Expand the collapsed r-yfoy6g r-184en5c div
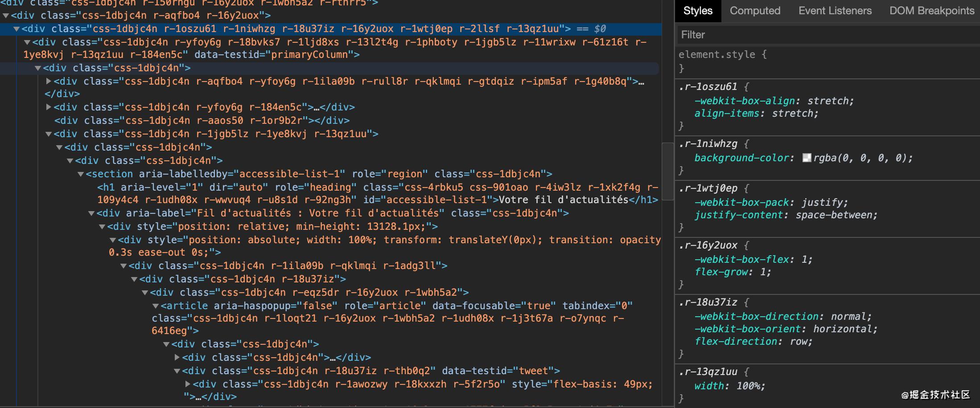980x408 pixels. point(49,107)
